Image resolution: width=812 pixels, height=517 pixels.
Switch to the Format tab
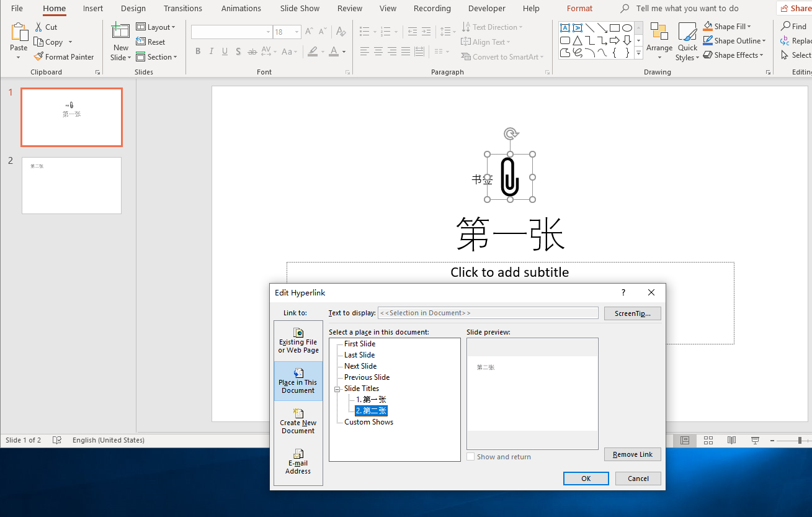coord(580,8)
